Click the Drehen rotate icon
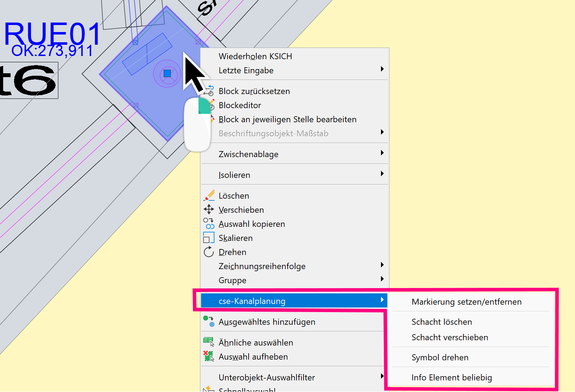 (209, 252)
